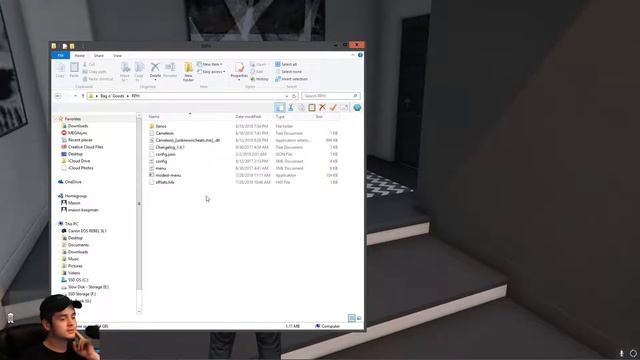Click Copy path in Clipboard group
Image resolution: width=640 pixels, height=360 pixels.
coord(95,71)
